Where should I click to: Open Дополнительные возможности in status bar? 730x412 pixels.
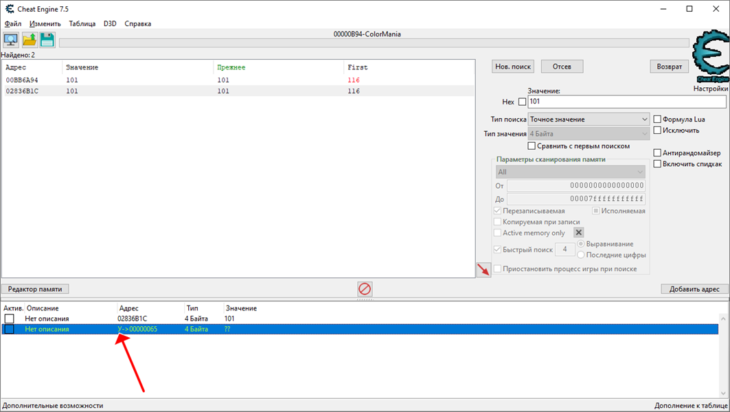(53, 405)
